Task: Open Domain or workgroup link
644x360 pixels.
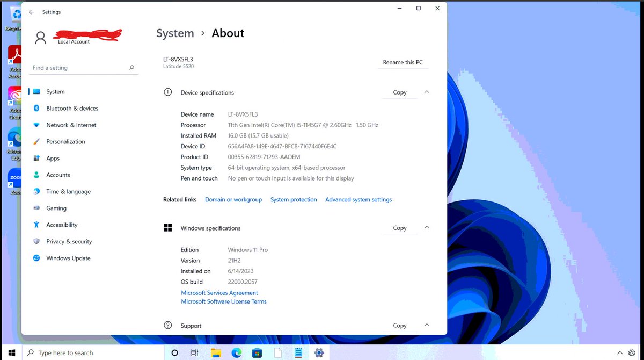Action: [x=233, y=200]
